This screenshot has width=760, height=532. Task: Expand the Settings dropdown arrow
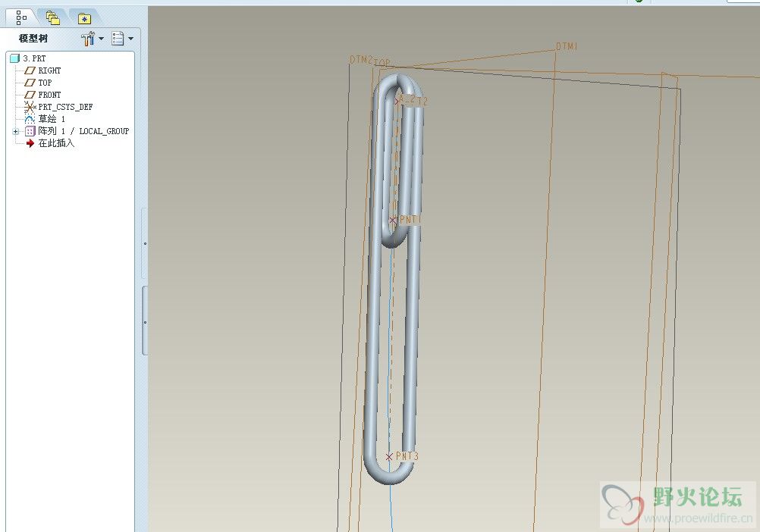tap(102, 38)
